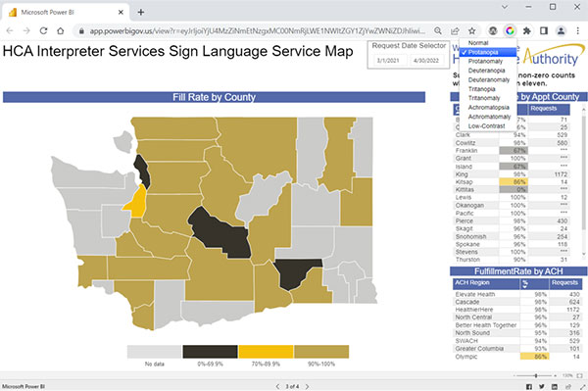Choose Deuteranopia simulation
588x391 pixels.
[x=488, y=71]
